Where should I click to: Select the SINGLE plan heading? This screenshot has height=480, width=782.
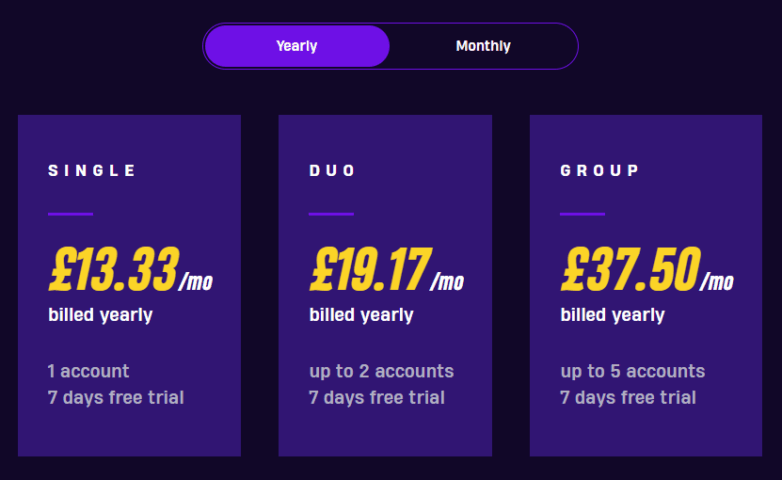pyautogui.click(x=92, y=171)
